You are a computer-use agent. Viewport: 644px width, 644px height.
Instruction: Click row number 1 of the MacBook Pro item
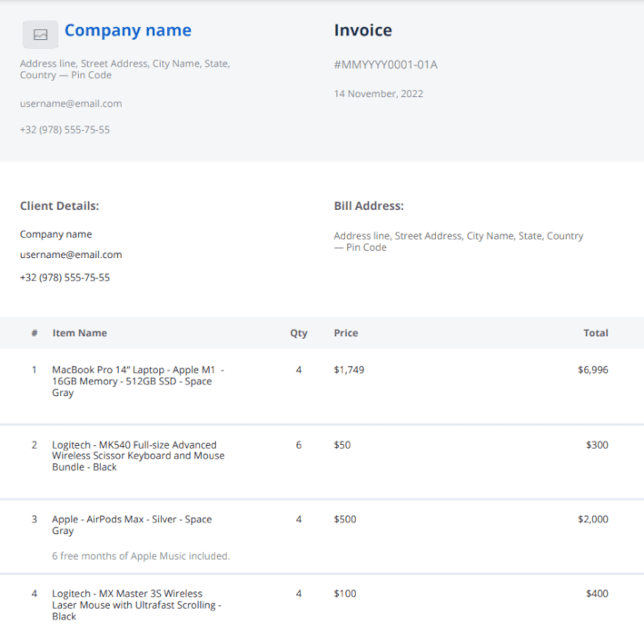(35, 370)
